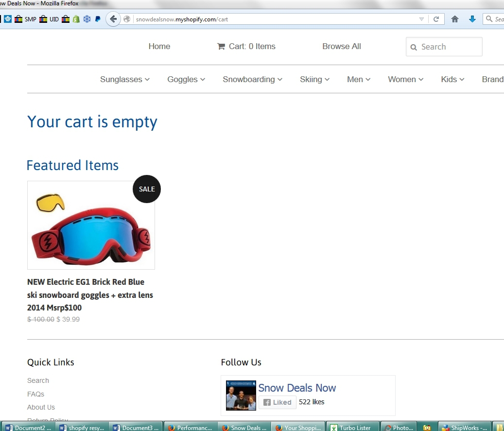Click the Firefox back arrow button
Viewport: 504px width, 431px height.
[113, 19]
